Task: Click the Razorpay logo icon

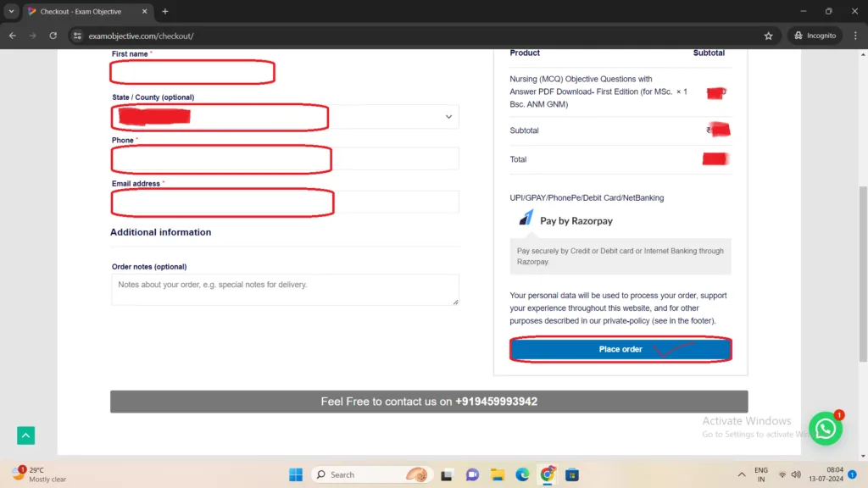Action: click(526, 218)
